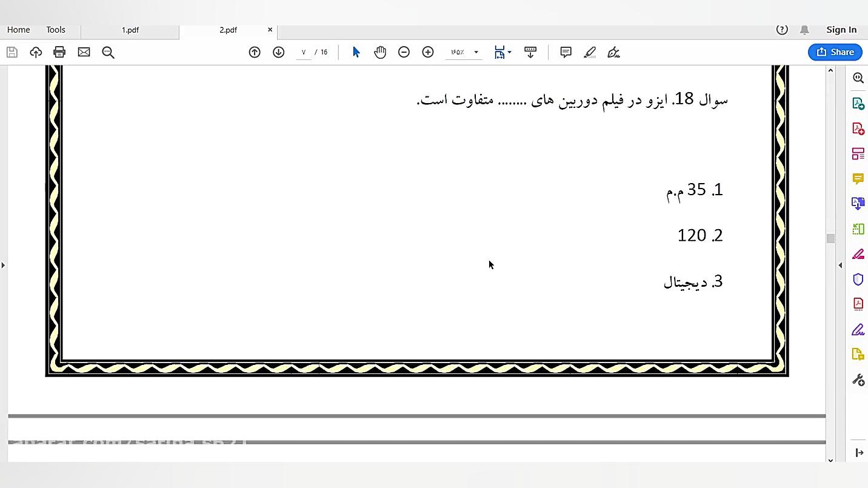
Task: Click the Print icon
Action: (x=59, y=52)
